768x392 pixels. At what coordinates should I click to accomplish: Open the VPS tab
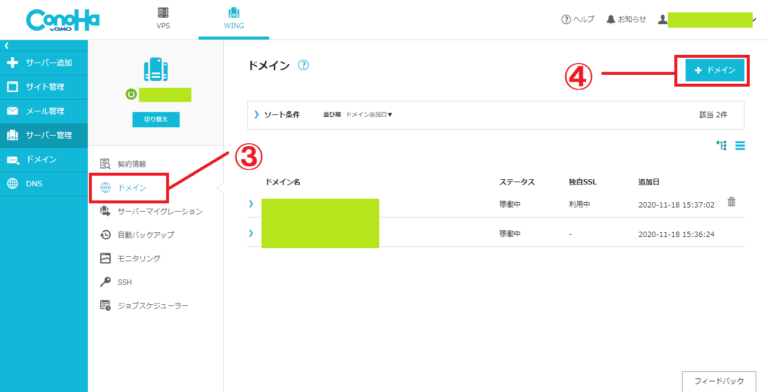pyautogui.click(x=163, y=19)
